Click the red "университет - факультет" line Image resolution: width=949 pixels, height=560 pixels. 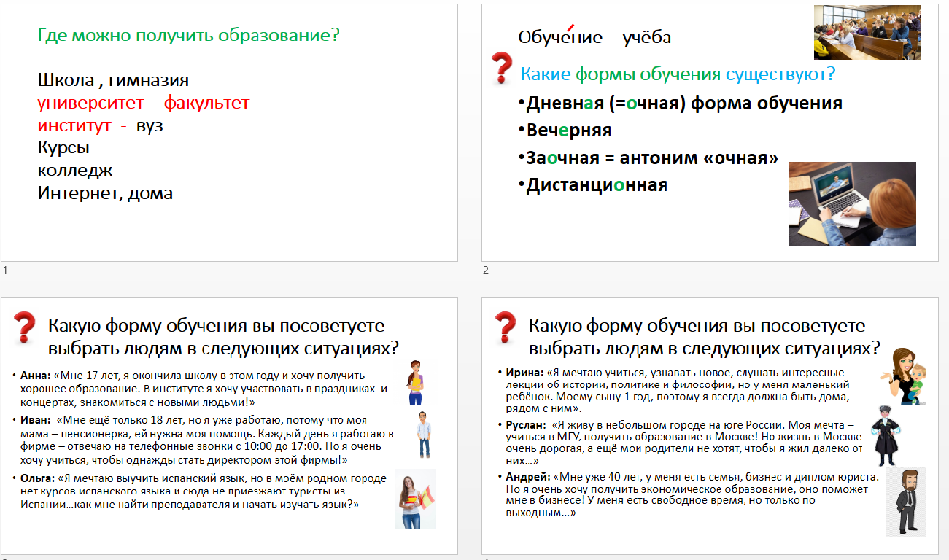(143, 103)
